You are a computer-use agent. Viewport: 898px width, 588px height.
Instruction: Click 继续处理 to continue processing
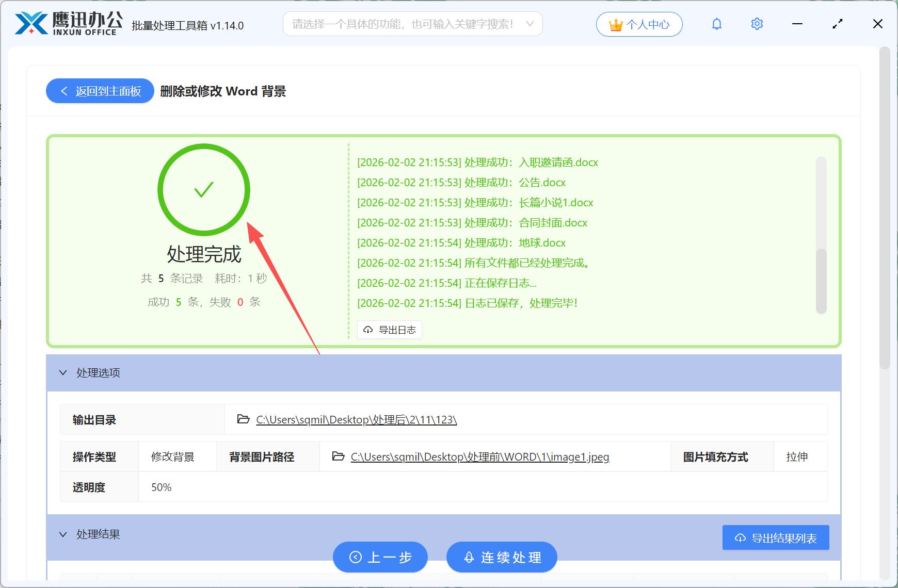coord(501,557)
